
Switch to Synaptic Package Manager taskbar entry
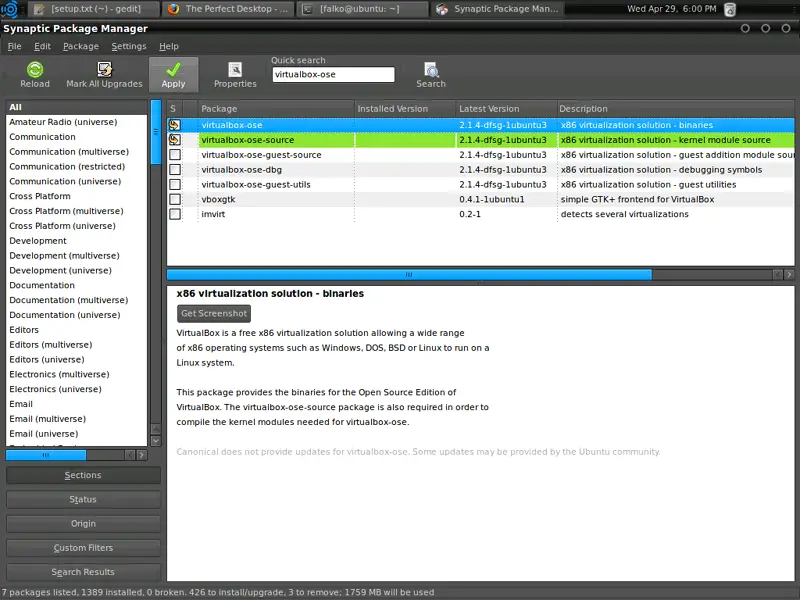click(x=498, y=9)
